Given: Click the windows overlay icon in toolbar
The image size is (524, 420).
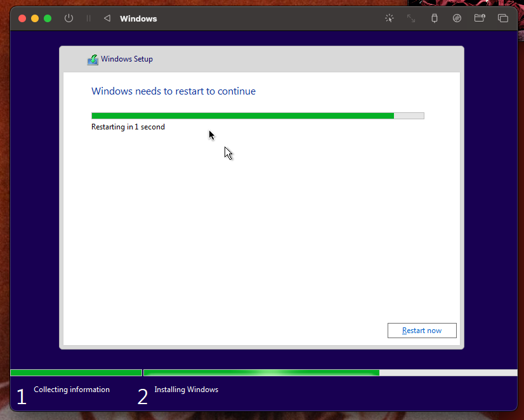Looking at the screenshot, I should click(x=503, y=18).
